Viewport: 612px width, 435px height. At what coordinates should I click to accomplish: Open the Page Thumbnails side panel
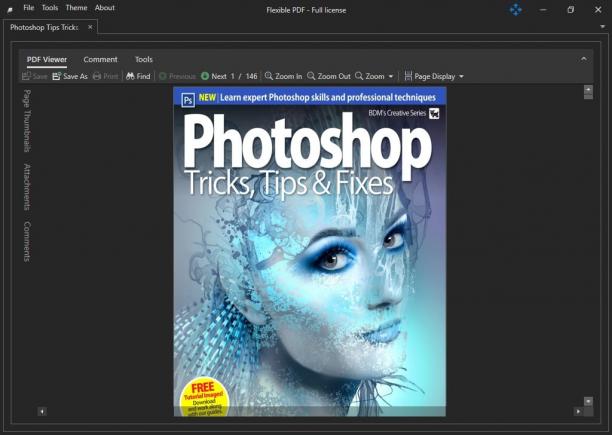tap(27, 121)
